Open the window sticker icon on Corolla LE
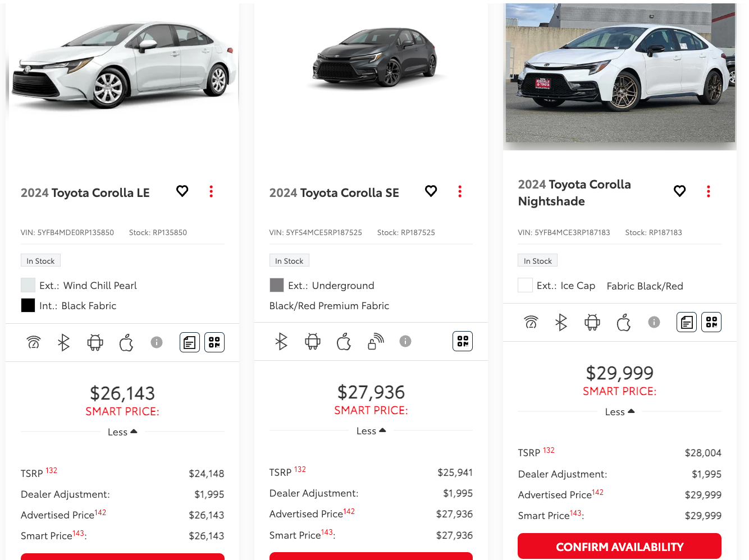749x560 pixels. click(190, 342)
